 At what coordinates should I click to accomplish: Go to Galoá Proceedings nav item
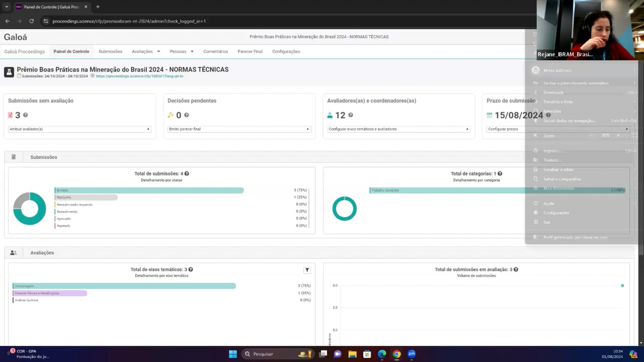pyautogui.click(x=24, y=52)
